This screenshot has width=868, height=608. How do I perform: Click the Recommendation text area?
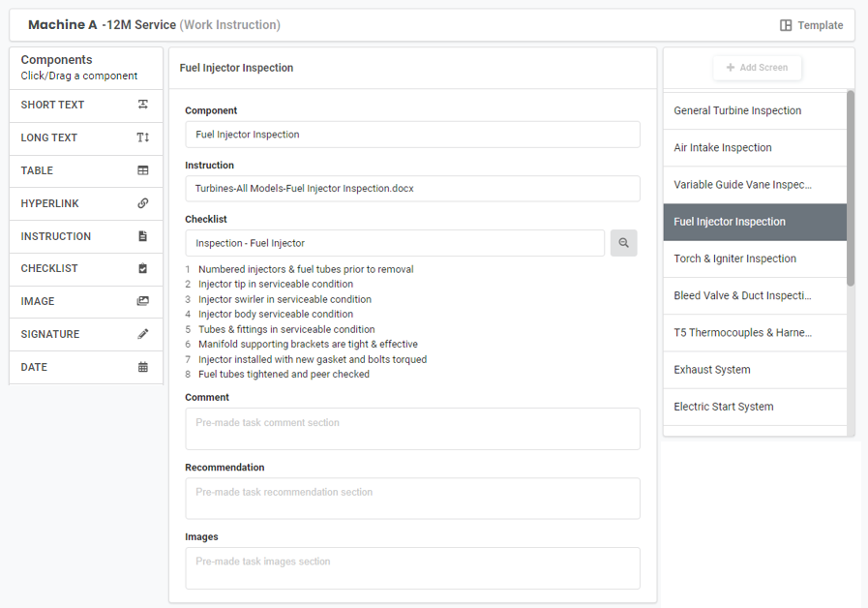pos(412,499)
